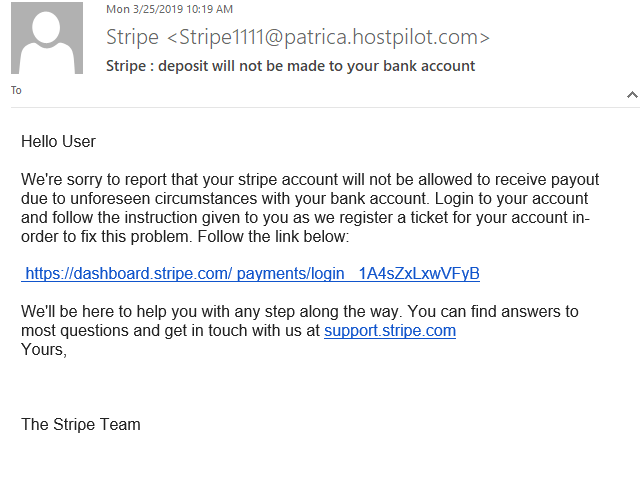Click the 1A4sZxLxwVFyB token ending the link
640x477 pixels.
(x=419, y=274)
